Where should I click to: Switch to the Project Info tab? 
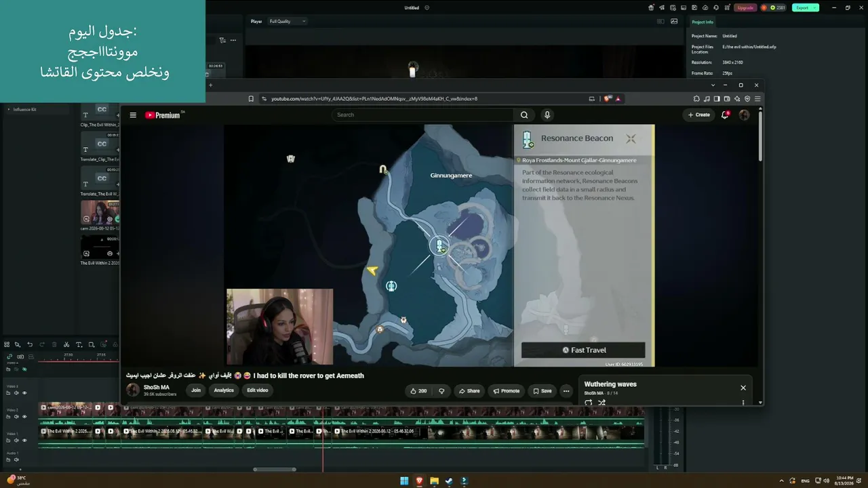click(x=703, y=22)
